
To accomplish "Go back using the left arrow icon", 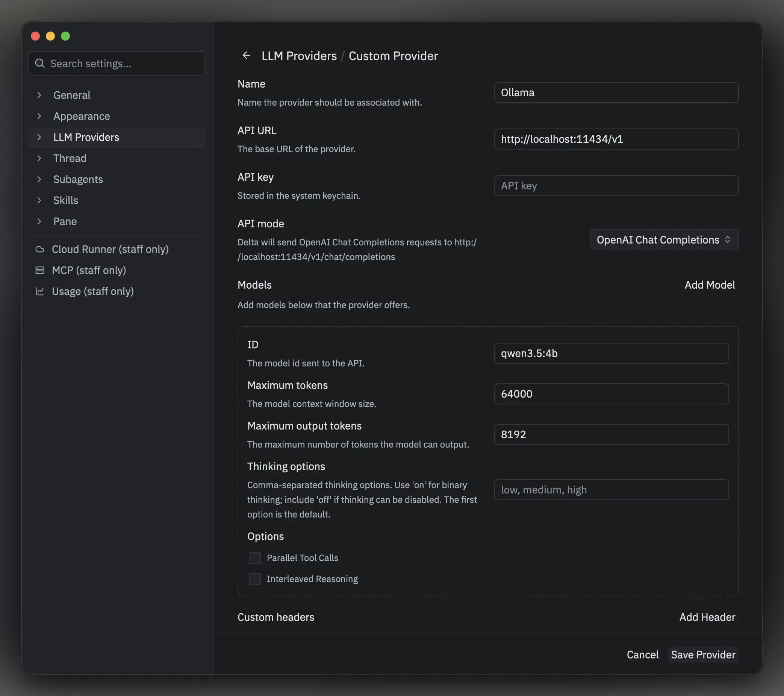I will 246,56.
